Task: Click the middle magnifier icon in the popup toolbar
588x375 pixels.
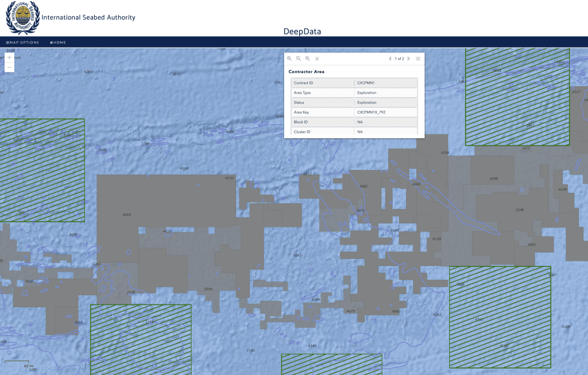Action: (x=299, y=59)
